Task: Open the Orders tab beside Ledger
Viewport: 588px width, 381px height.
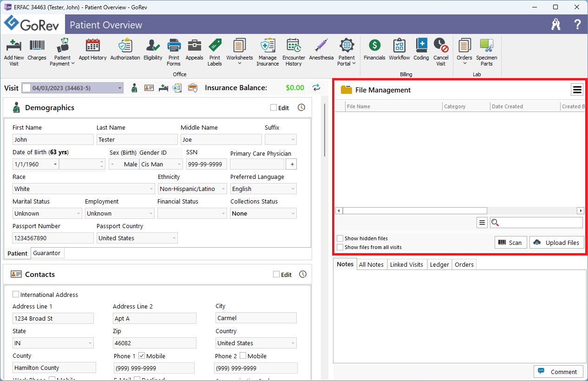Action: (464, 264)
